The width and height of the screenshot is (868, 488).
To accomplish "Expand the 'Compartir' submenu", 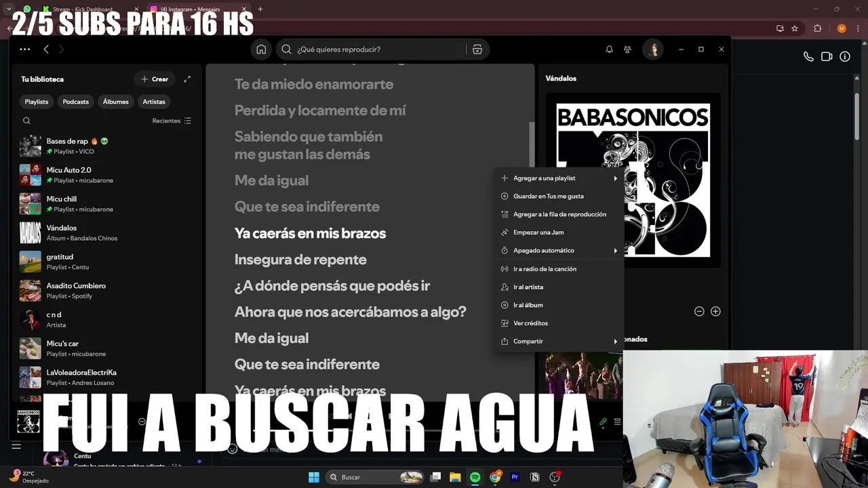I will [x=559, y=342].
